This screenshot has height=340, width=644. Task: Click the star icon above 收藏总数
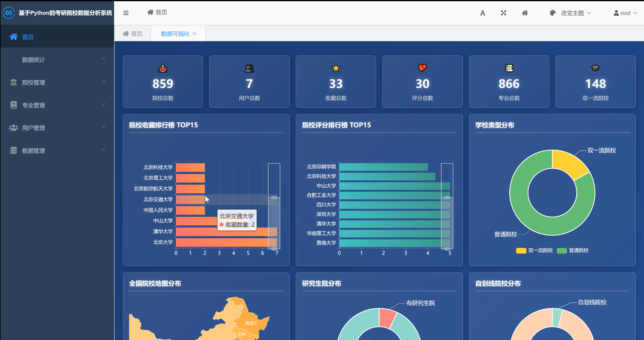pyautogui.click(x=336, y=68)
